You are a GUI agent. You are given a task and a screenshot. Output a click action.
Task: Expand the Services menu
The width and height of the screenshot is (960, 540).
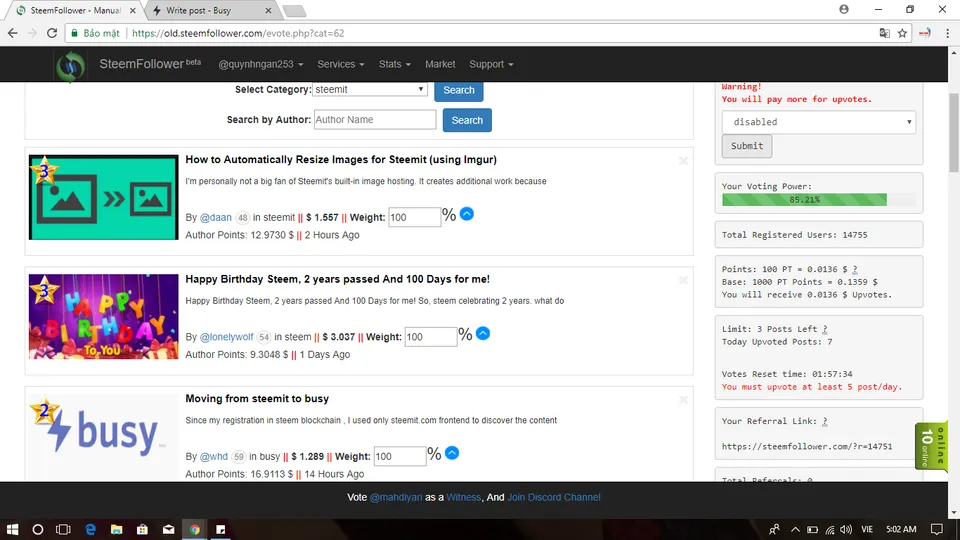pos(340,64)
